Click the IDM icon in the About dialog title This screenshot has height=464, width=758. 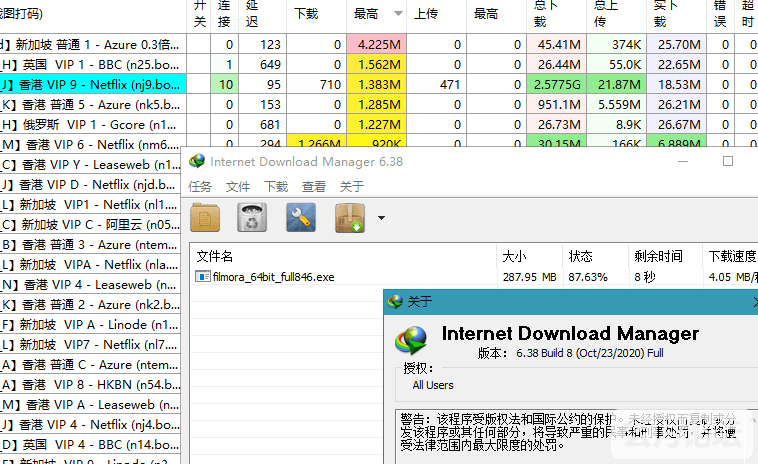[x=395, y=302]
